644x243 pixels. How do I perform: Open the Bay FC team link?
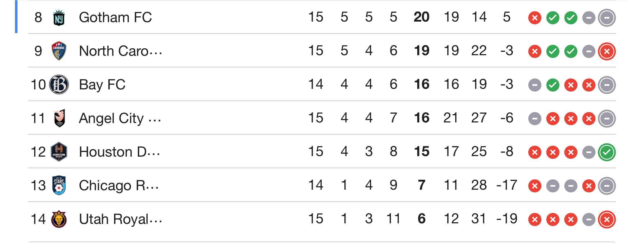pyautogui.click(x=102, y=84)
